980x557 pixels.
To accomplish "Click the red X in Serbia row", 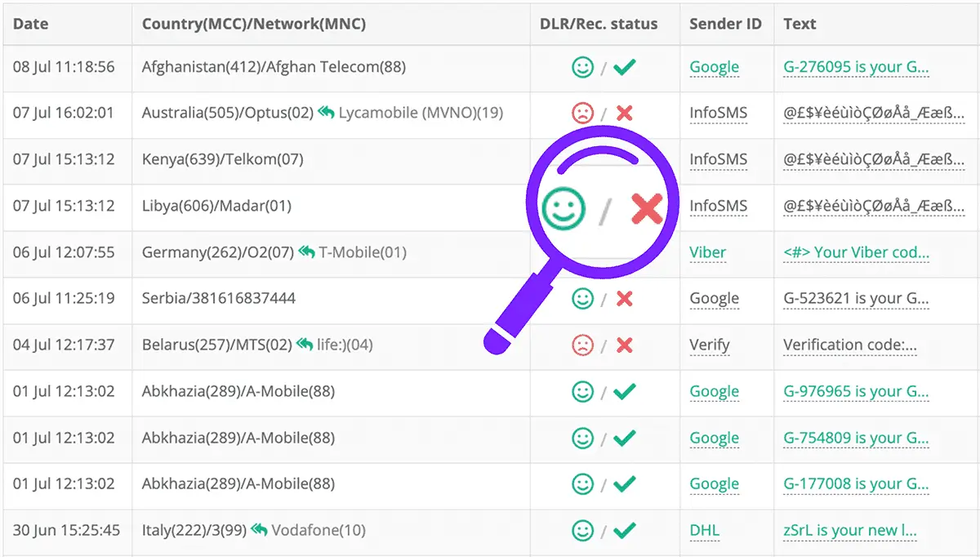I will click(x=625, y=299).
